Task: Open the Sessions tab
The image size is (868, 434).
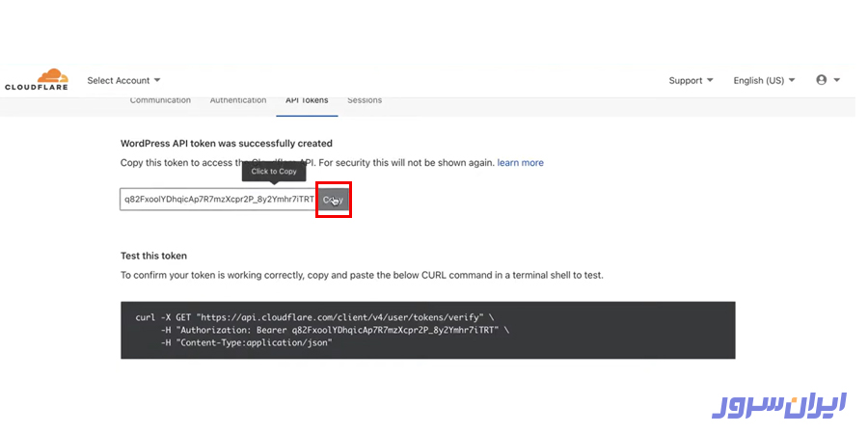Action: (x=365, y=100)
